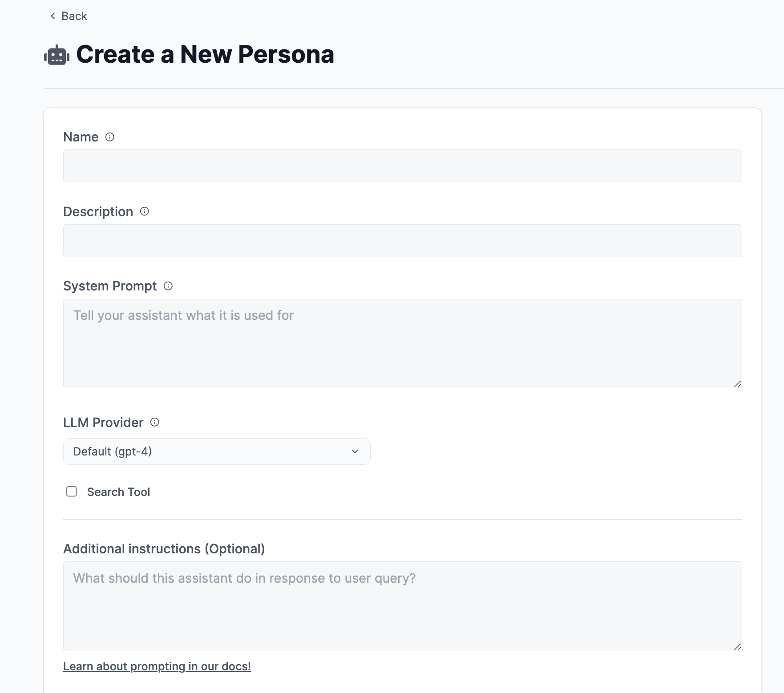784x693 pixels.
Task: Navigate Back to the previous page
Action: click(74, 16)
